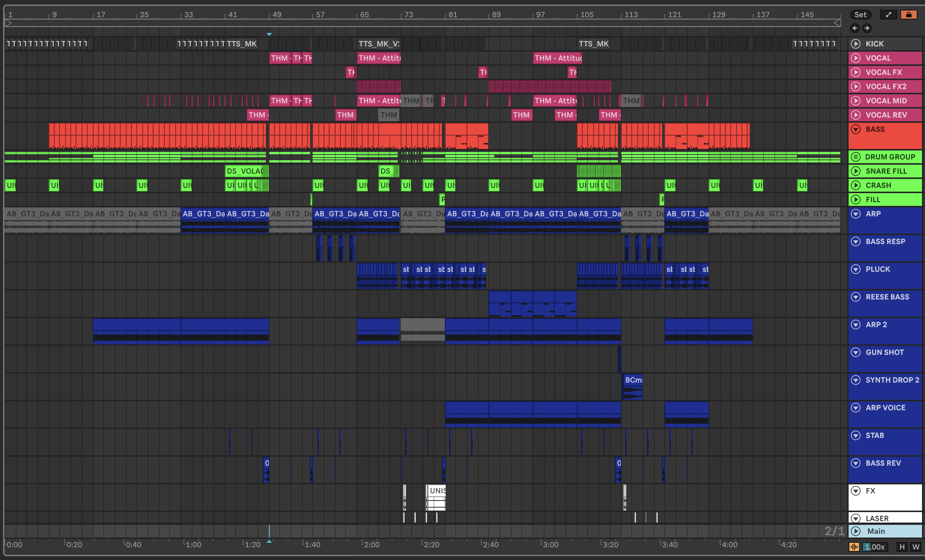925x560 pixels.
Task: Unfold the VOCAL FX2 track
Action: [x=856, y=87]
